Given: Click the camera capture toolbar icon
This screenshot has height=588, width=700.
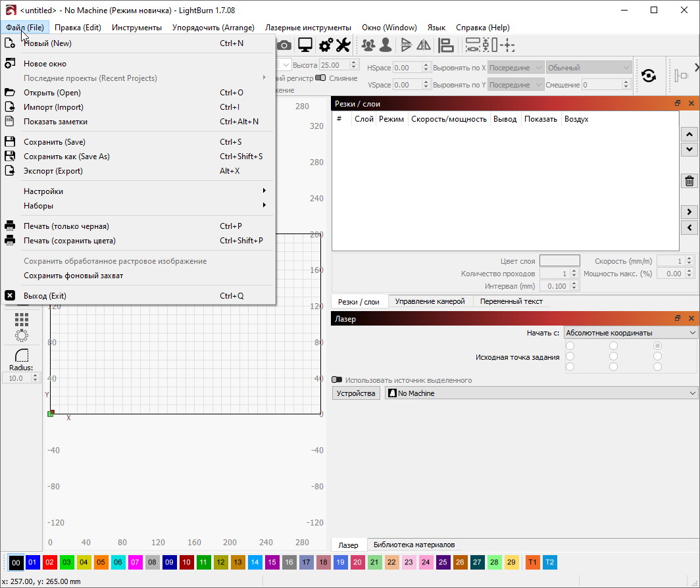Looking at the screenshot, I should pos(284,45).
